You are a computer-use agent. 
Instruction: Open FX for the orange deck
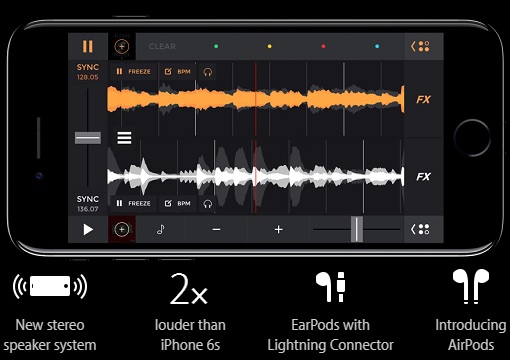(x=423, y=99)
